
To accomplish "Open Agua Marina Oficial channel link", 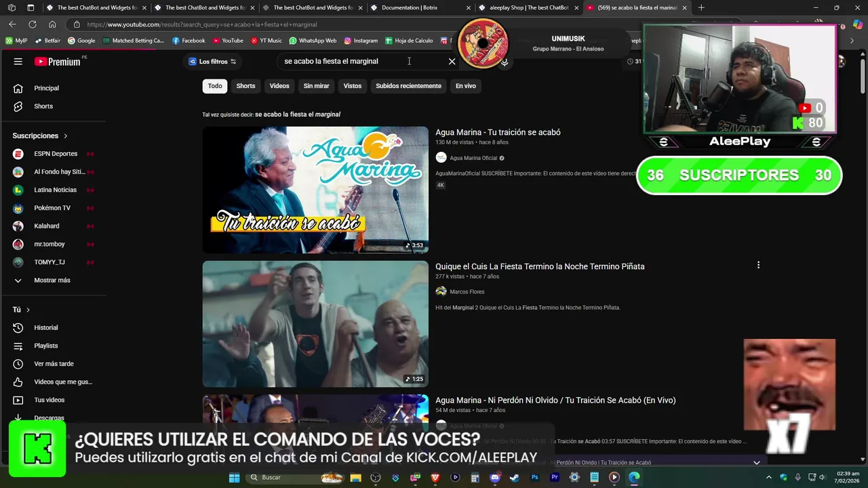I will [473, 158].
